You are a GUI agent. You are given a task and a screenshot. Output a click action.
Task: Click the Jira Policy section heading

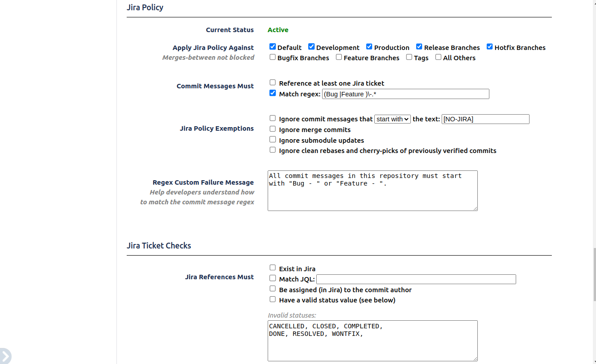pyautogui.click(x=145, y=8)
